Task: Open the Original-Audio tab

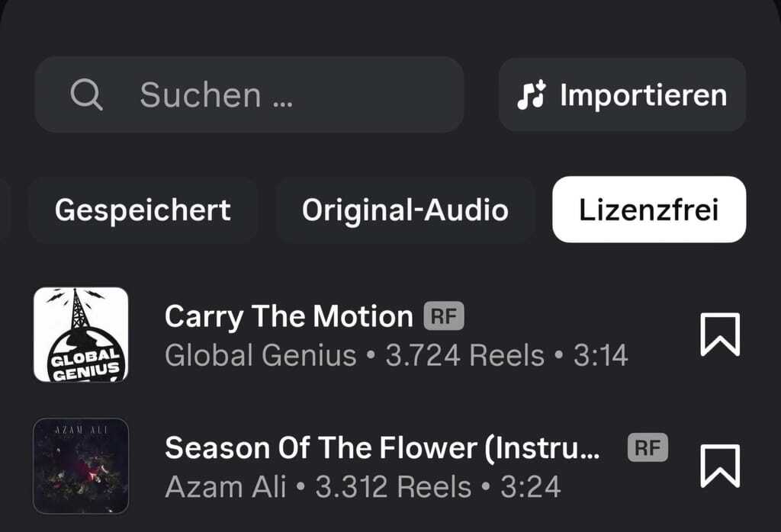Action: (405, 210)
